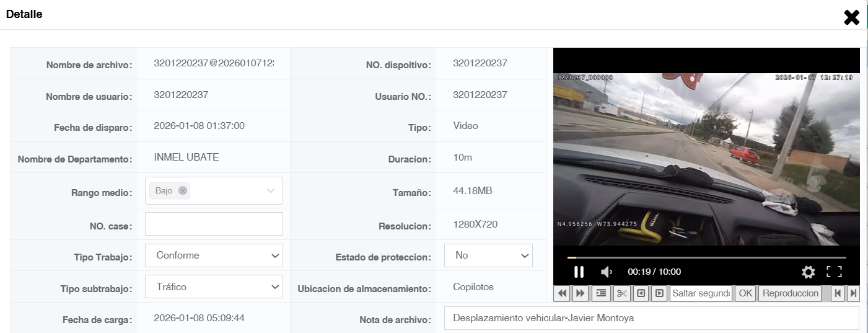This screenshot has width=868, height=333.
Task: Click Fecha de disparo value 2026-01-08 01:37:00
Action: 199,126
